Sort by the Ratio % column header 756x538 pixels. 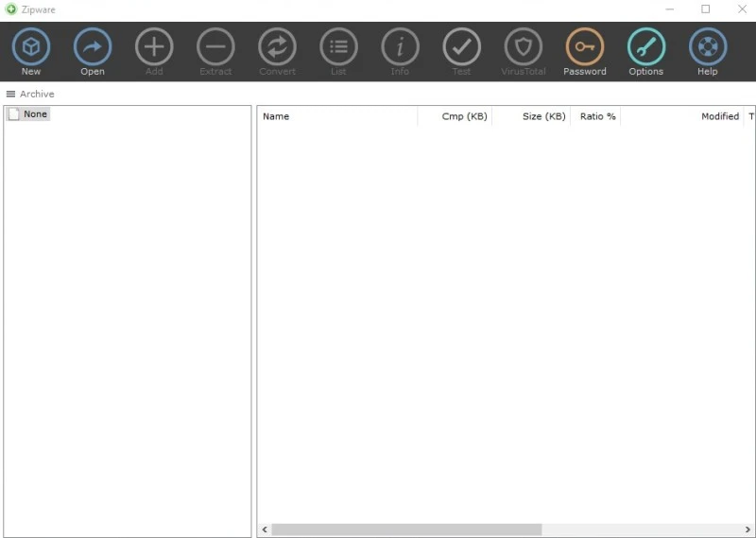click(595, 116)
